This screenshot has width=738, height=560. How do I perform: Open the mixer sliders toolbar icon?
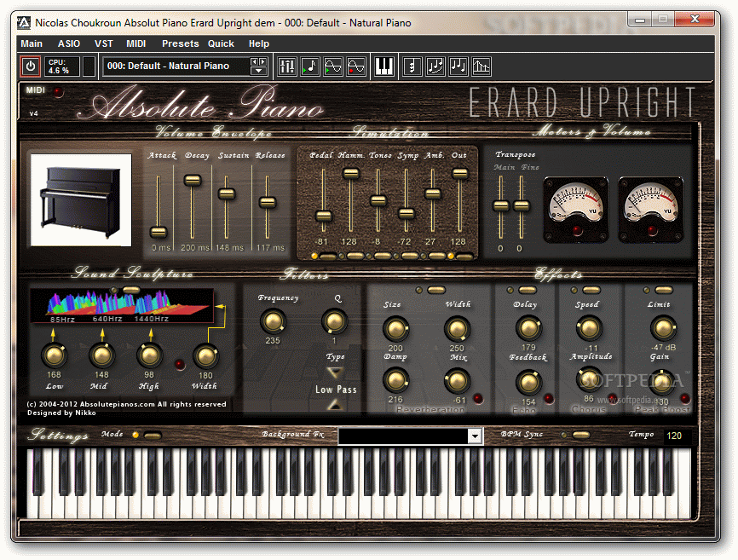286,66
